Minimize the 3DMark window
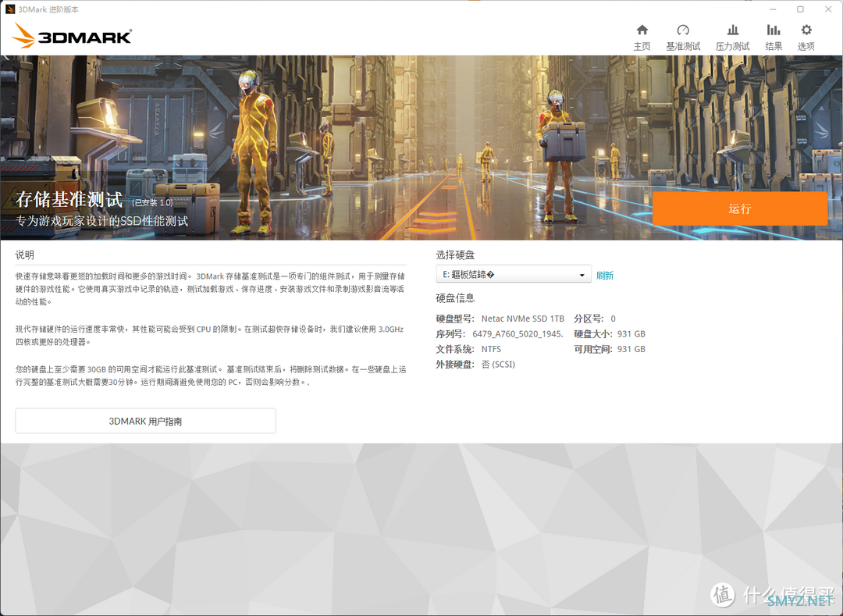This screenshot has height=616, width=843. click(x=773, y=9)
